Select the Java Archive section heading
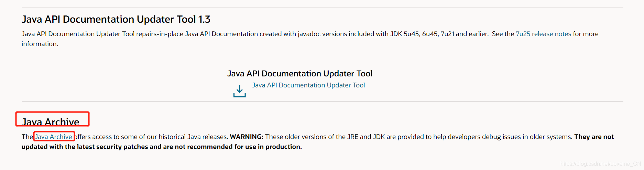Image resolution: width=644 pixels, height=170 pixels. click(51, 122)
